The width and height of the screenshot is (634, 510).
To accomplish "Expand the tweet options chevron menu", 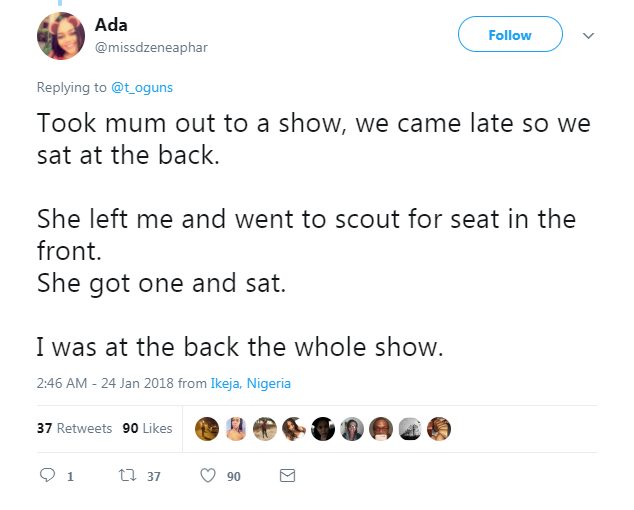I will pyautogui.click(x=589, y=36).
